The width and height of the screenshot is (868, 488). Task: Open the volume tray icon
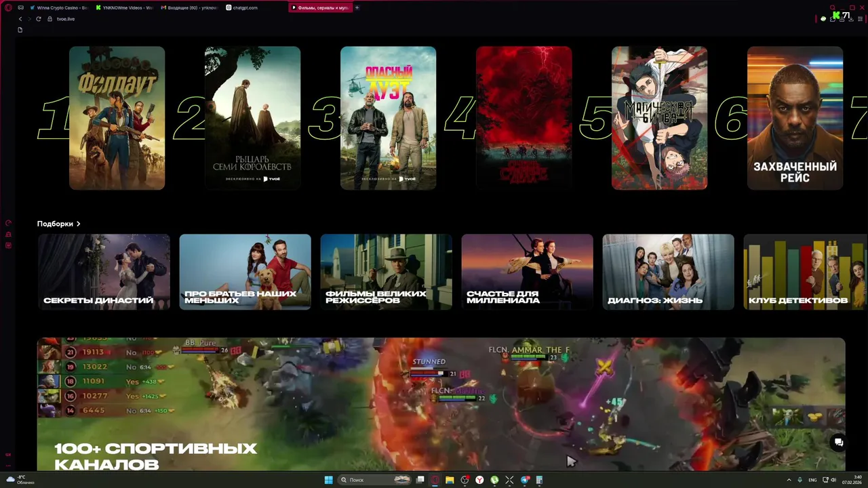(x=833, y=480)
